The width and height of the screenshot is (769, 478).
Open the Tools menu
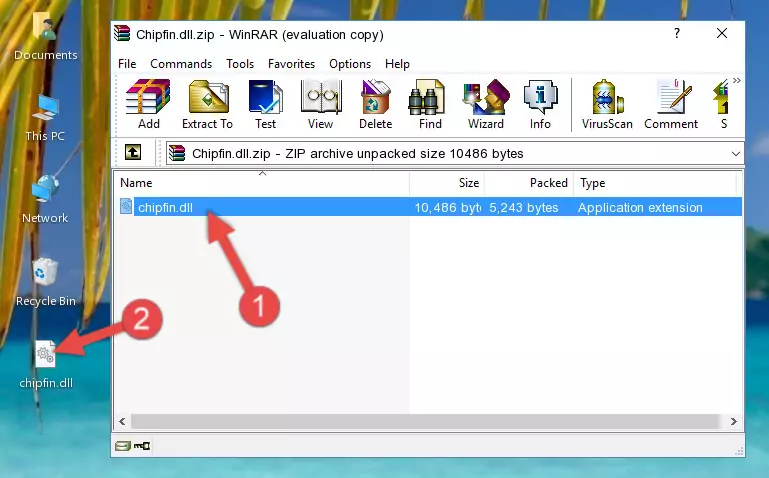(240, 64)
